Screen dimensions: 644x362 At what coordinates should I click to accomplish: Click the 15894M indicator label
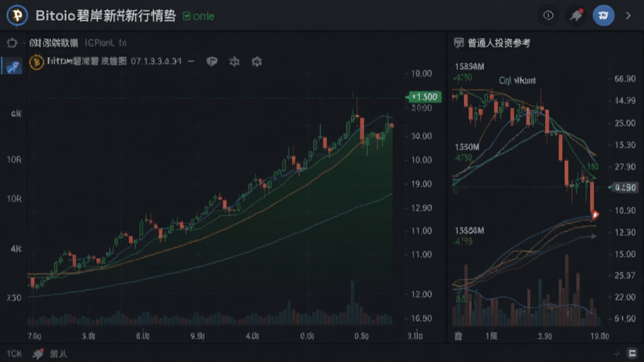pyautogui.click(x=469, y=67)
